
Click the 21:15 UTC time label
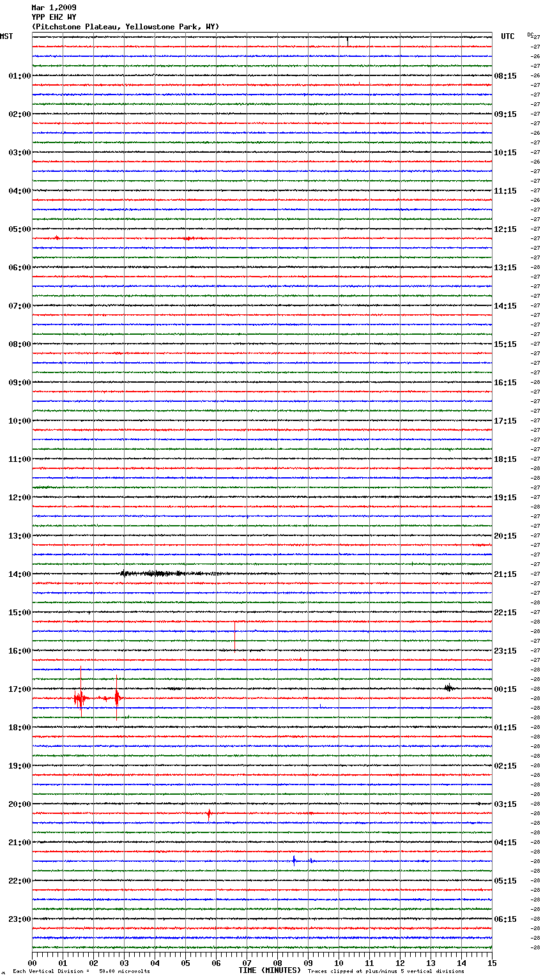point(505,574)
